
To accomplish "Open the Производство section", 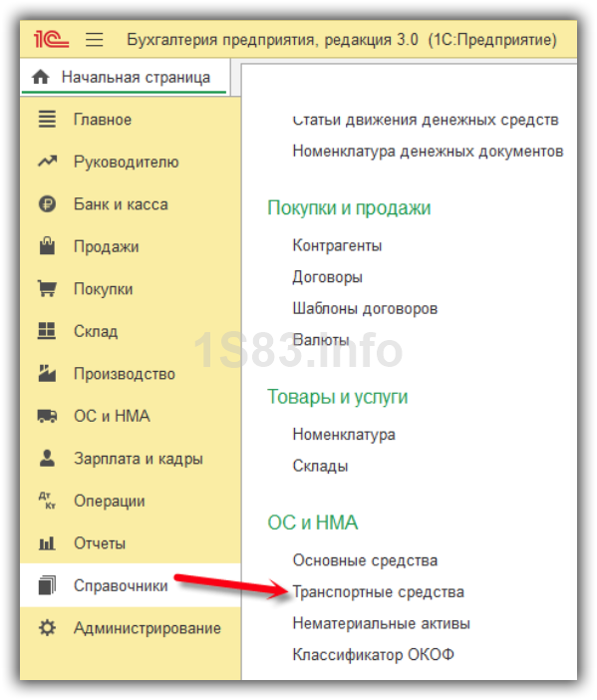I will pos(125,374).
